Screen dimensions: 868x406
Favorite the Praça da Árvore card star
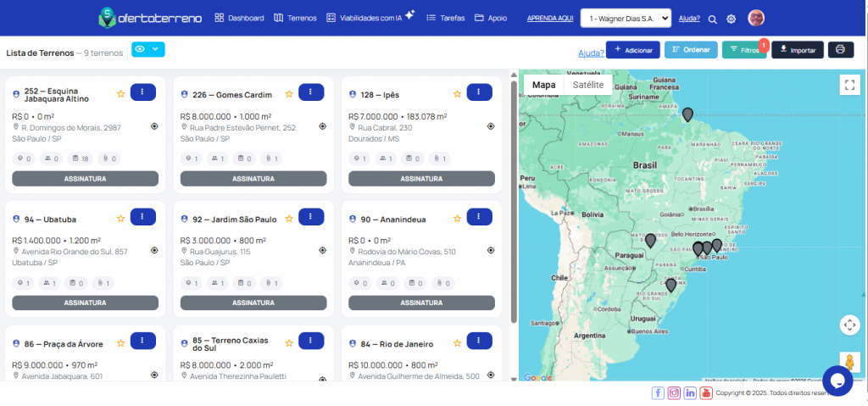[x=120, y=343]
